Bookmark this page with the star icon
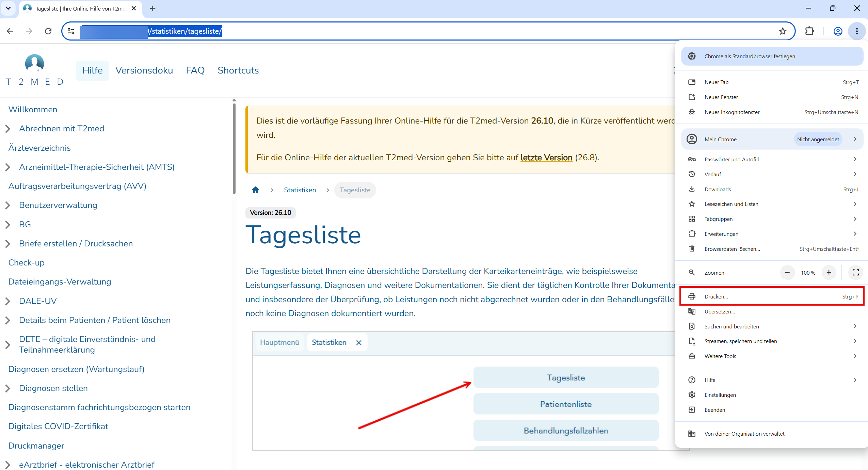 point(783,31)
